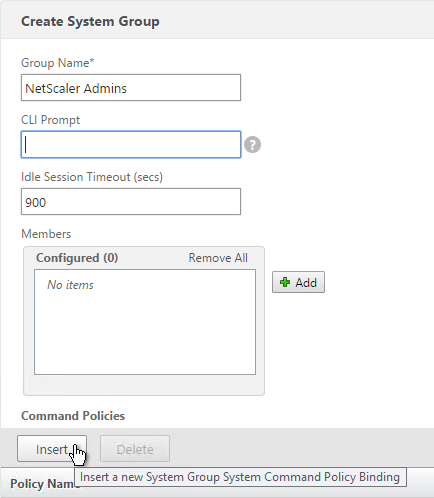
Task: Click the green plus icon for members
Action: pos(285,282)
